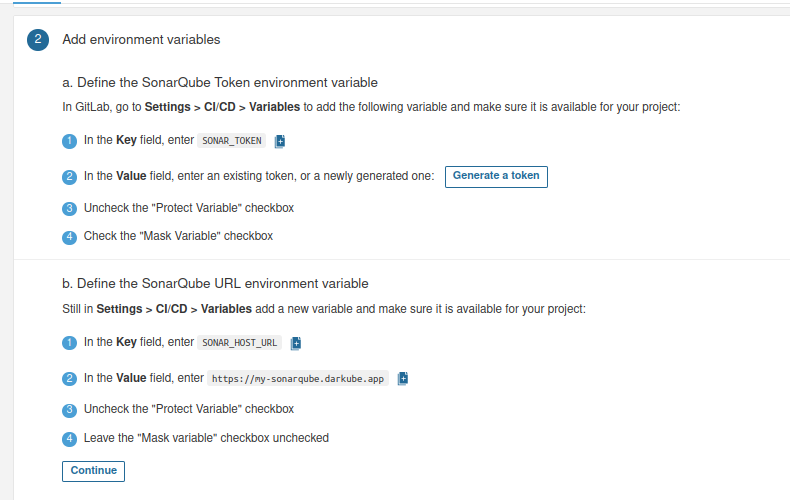Select the SONAR_TOKEN code snippet
The height and width of the screenshot is (500, 790).
click(x=232, y=141)
